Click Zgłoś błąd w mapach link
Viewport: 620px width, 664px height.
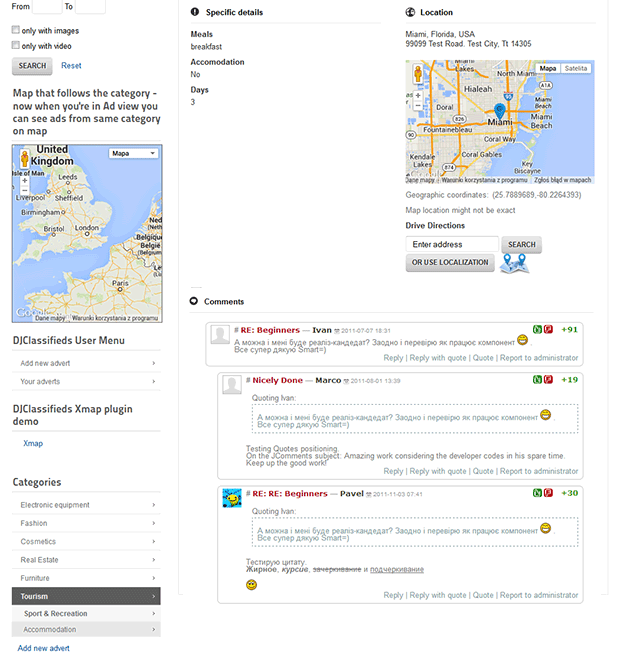(x=562, y=180)
